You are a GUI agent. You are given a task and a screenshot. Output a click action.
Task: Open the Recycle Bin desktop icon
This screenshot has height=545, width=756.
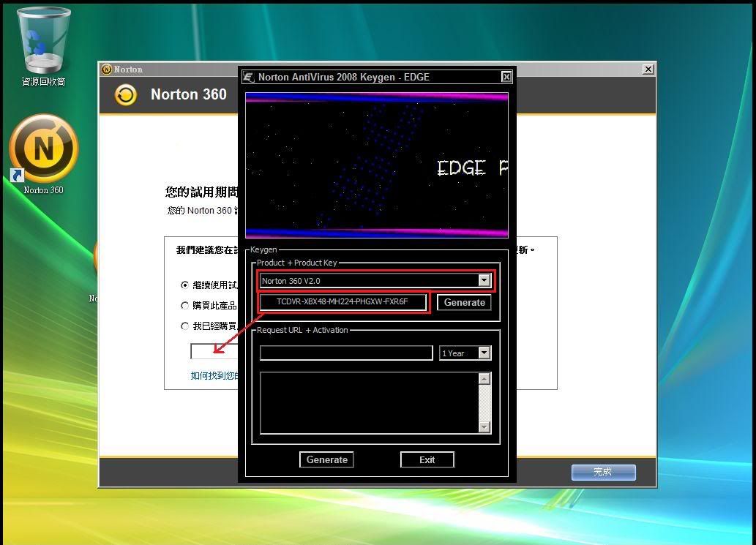43,47
